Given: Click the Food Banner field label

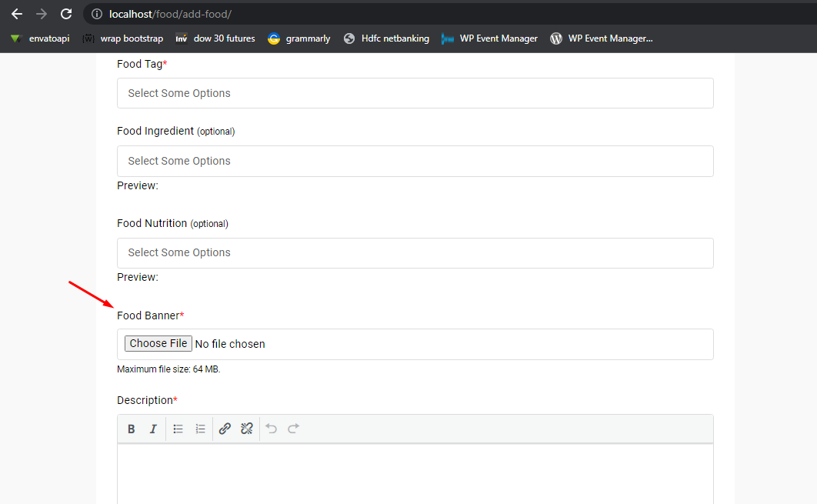Looking at the screenshot, I should (151, 315).
